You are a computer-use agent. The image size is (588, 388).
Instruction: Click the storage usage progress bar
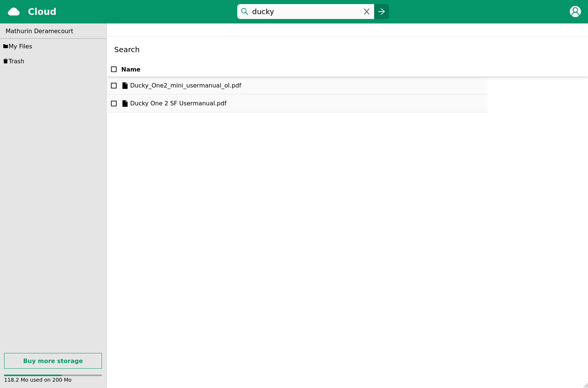tap(53, 375)
